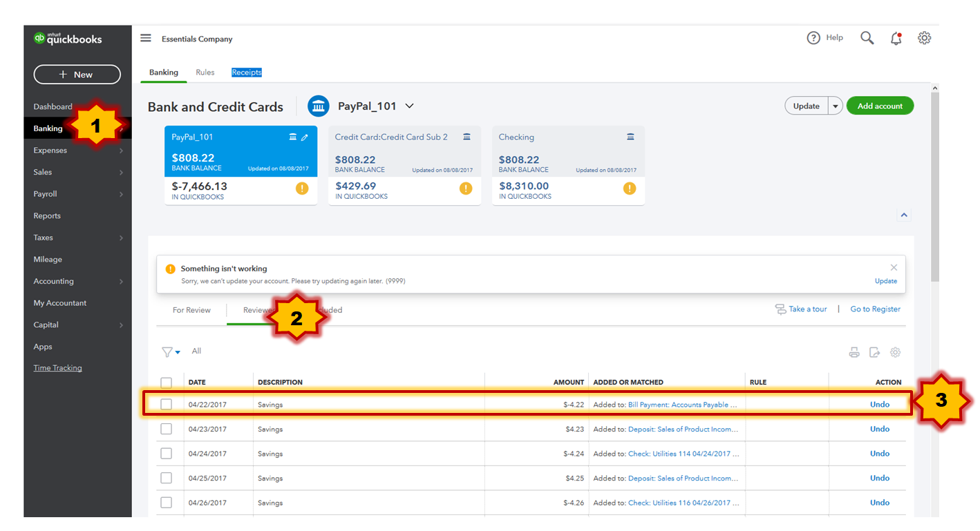The width and height of the screenshot is (980, 531).
Task: Select the checkbox for 04/25/2017 row
Action: click(166, 478)
